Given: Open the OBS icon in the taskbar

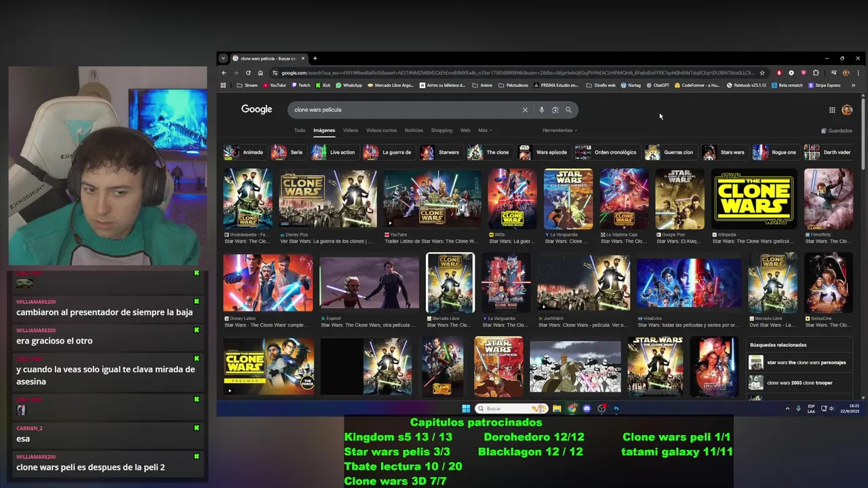Looking at the screenshot, I should (601, 409).
